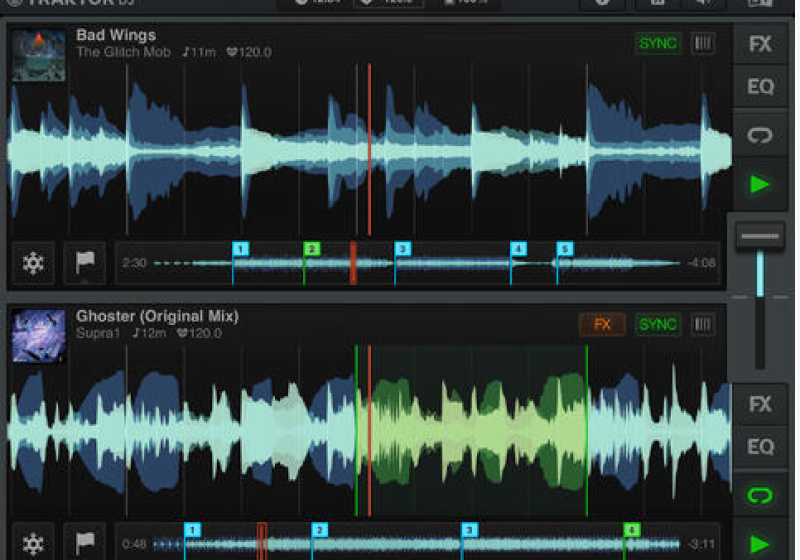Jump to cue point 3 in Bad Wings

point(403,249)
